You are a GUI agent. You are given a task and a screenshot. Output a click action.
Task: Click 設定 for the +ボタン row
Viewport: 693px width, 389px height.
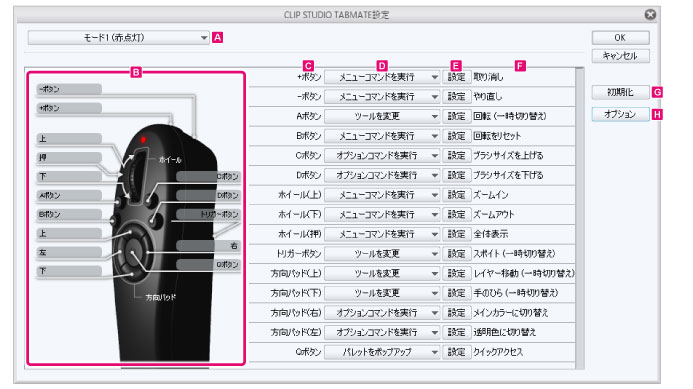(457, 77)
